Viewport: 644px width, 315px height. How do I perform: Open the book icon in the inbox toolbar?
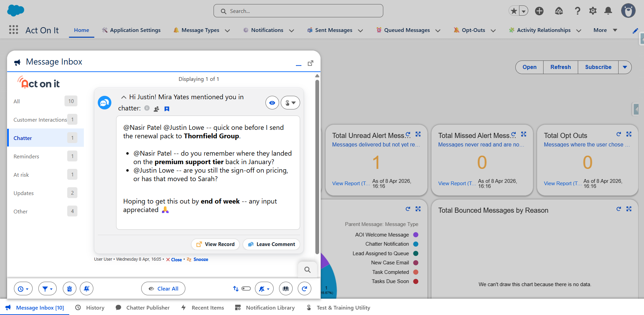(x=286, y=288)
